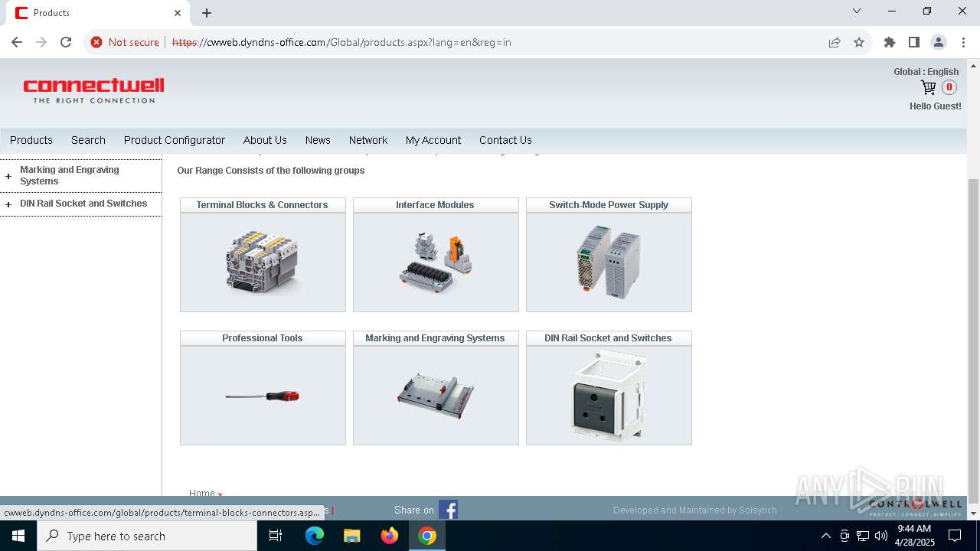Open Product Configurator menu

tap(175, 140)
